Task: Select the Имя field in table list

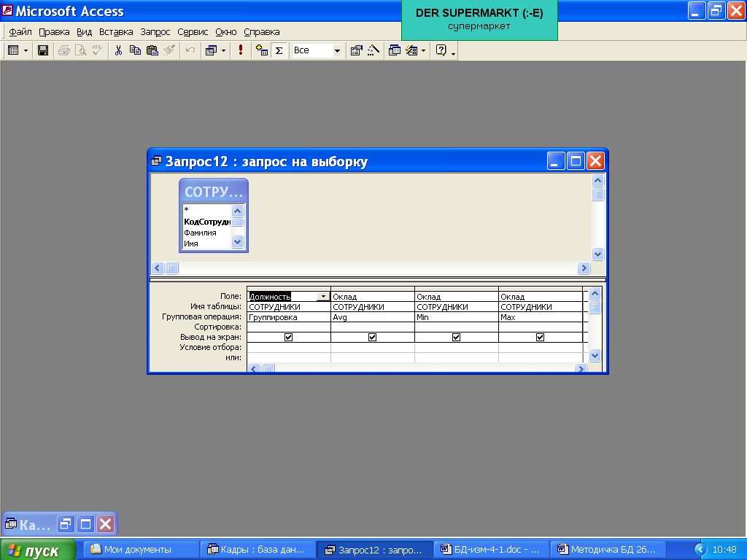Action: pyautogui.click(x=191, y=244)
